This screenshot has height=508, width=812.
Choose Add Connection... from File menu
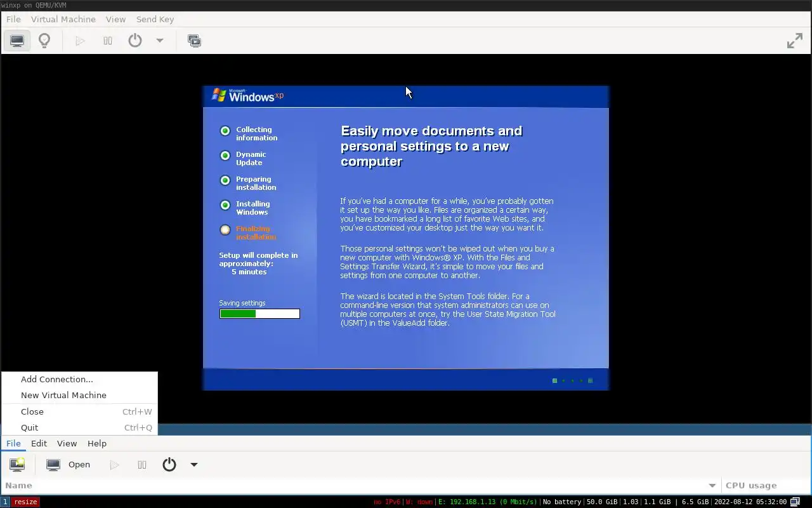[79, 379]
